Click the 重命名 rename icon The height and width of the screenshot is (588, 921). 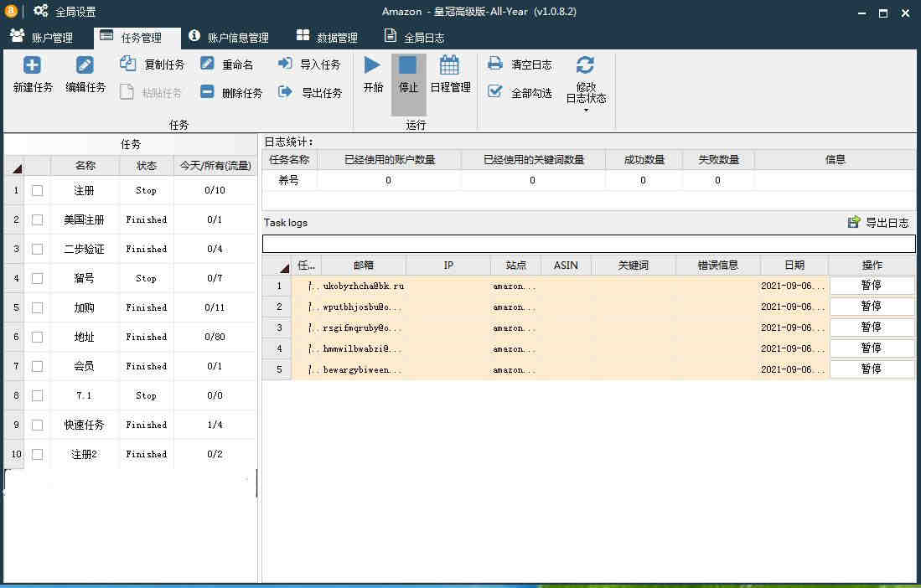point(207,63)
